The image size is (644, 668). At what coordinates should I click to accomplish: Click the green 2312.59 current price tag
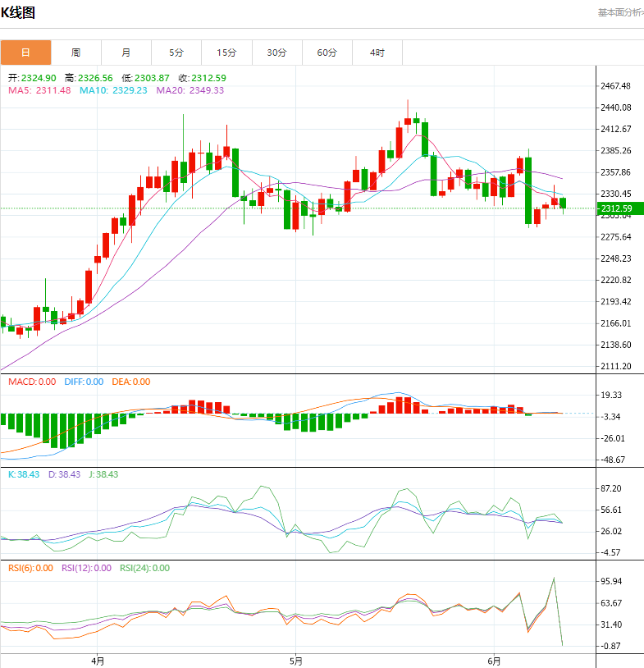(620, 208)
